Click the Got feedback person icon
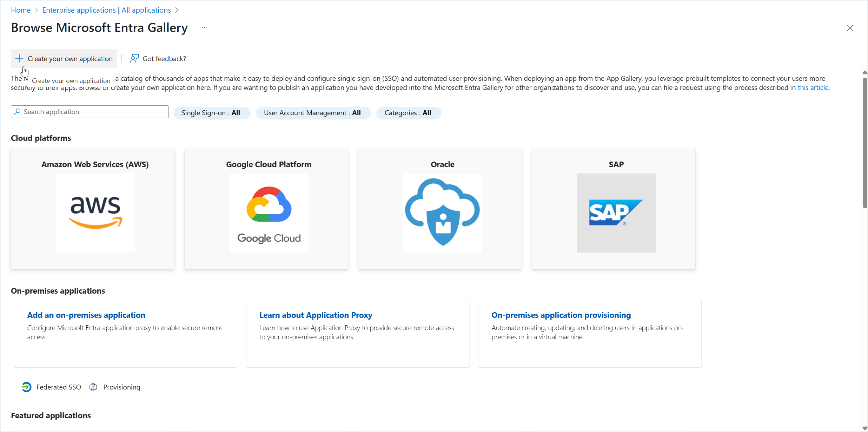Screen dimensions: 868x432 click(134, 58)
